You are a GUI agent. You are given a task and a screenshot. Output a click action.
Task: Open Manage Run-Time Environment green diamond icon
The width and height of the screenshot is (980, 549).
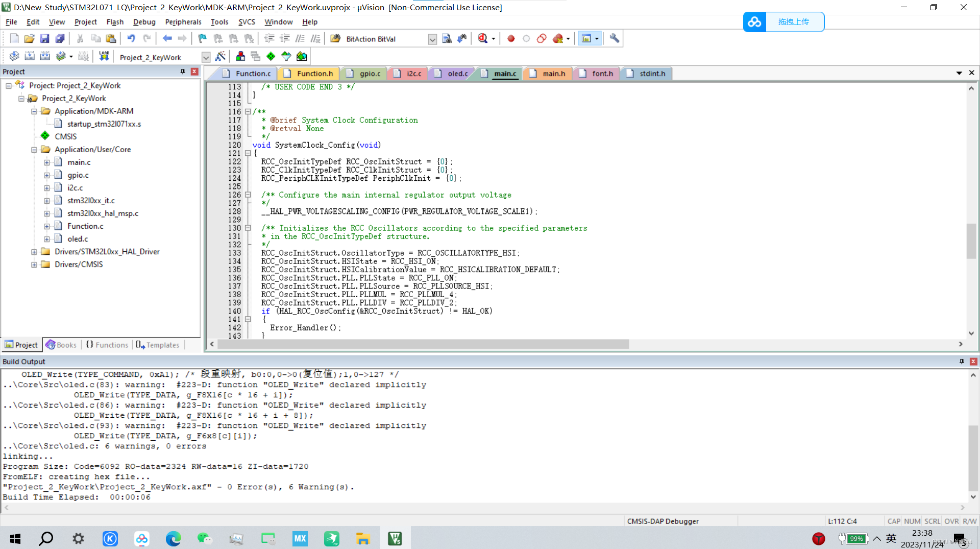271,56
